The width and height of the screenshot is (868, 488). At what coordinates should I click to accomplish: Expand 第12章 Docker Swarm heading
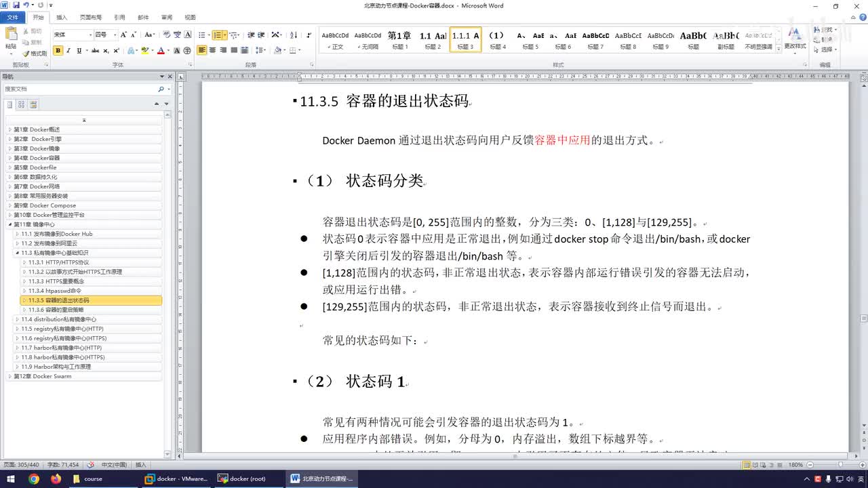[9, 376]
